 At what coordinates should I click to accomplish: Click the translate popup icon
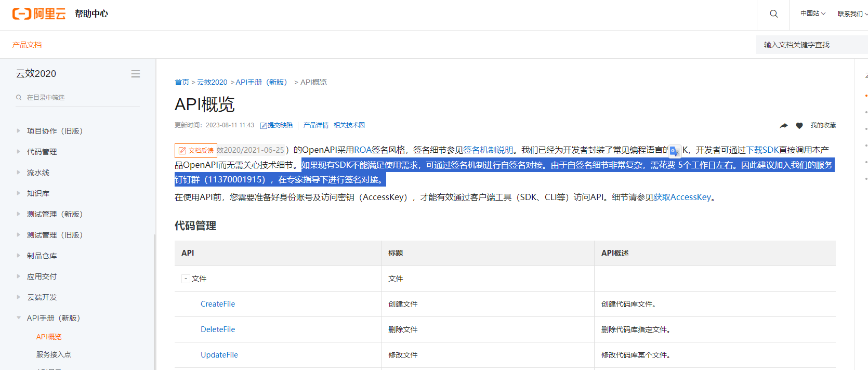(675, 151)
